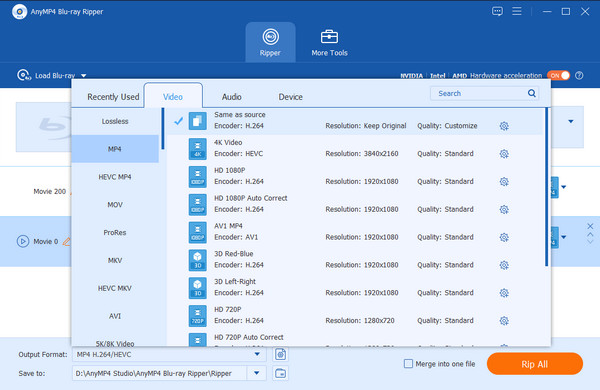
Task: Toggle hardware acceleration switch off
Action: click(558, 75)
